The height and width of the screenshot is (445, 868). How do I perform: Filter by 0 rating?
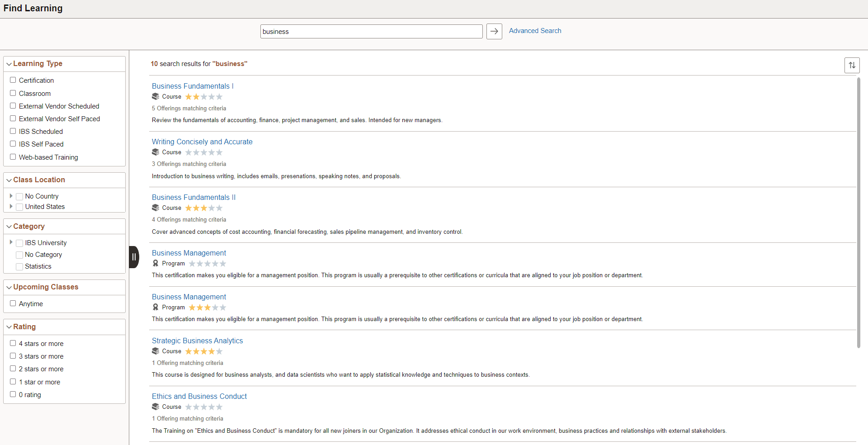click(x=13, y=394)
